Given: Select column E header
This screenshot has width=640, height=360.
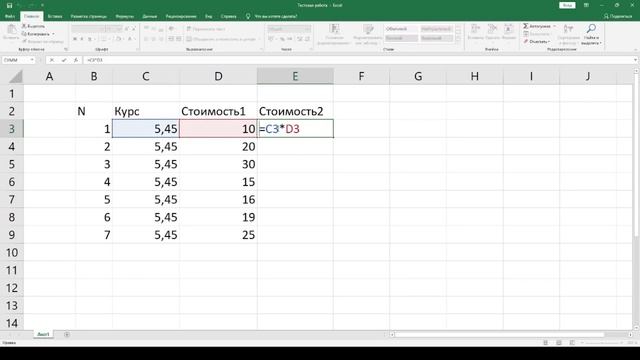Looking at the screenshot, I should 295,76.
